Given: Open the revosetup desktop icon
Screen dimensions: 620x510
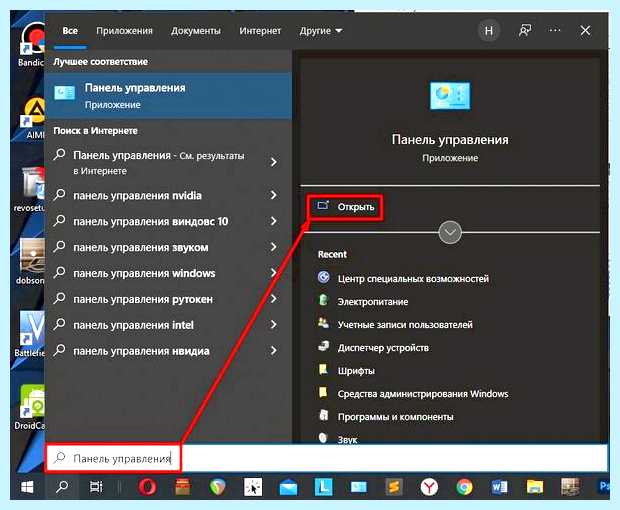Looking at the screenshot, I should 30,189.
